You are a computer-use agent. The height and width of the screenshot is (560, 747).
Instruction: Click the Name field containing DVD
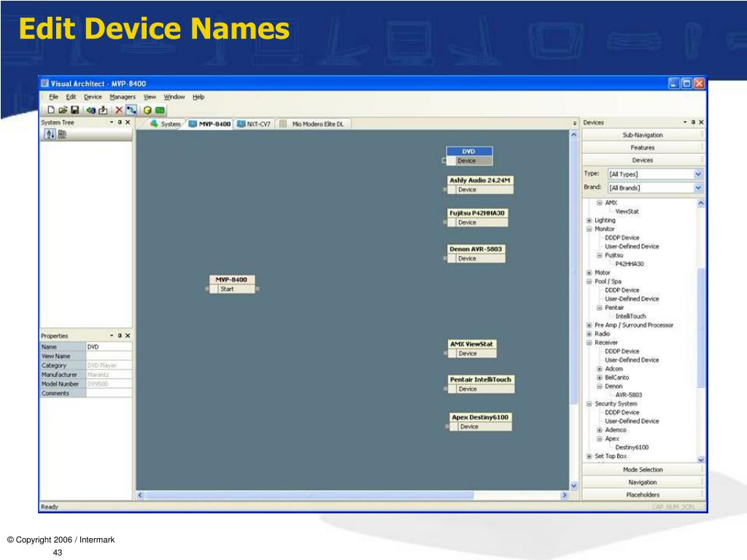pos(109,347)
